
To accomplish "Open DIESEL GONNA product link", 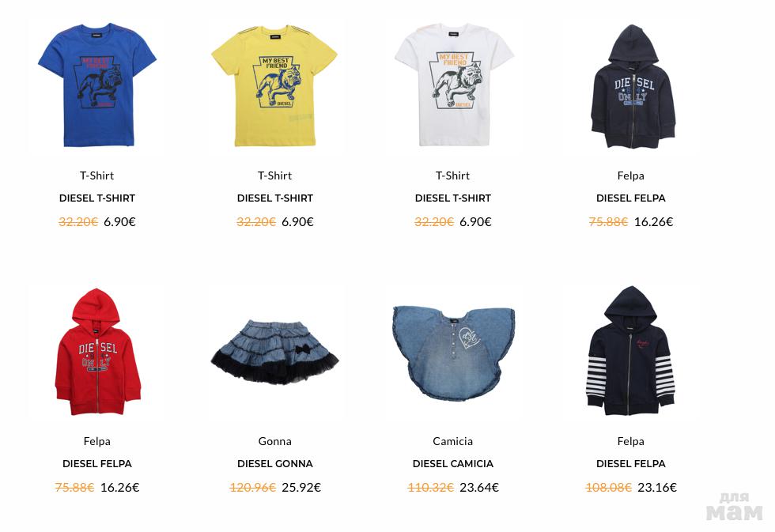I will click(x=275, y=464).
